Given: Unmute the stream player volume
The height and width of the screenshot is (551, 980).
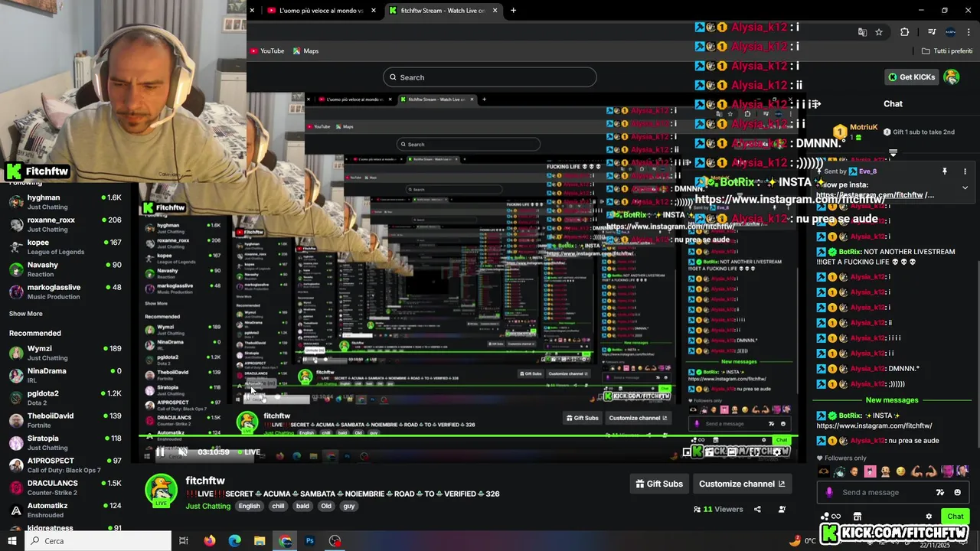Looking at the screenshot, I should click(x=183, y=452).
